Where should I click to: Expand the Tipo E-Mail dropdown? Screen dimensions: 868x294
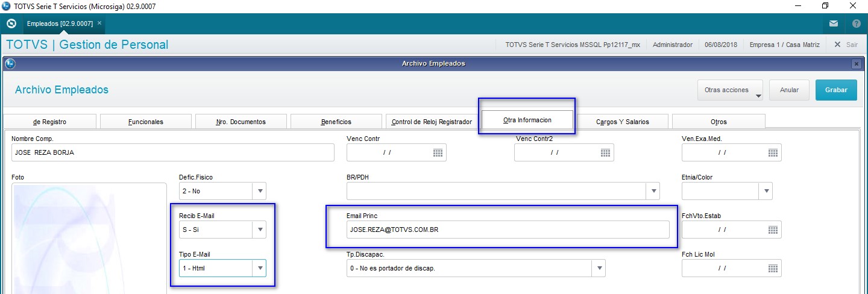click(260, 268)
